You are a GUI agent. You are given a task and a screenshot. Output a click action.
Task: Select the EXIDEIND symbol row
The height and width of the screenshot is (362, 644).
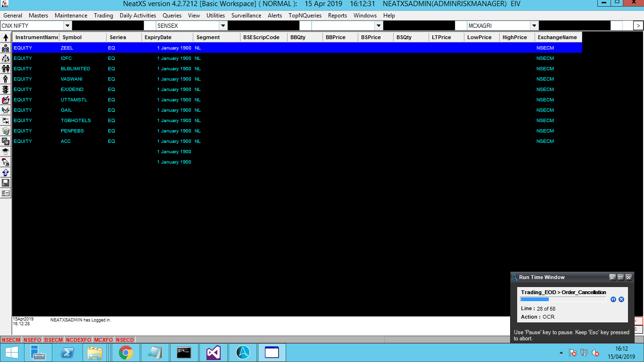297,90
